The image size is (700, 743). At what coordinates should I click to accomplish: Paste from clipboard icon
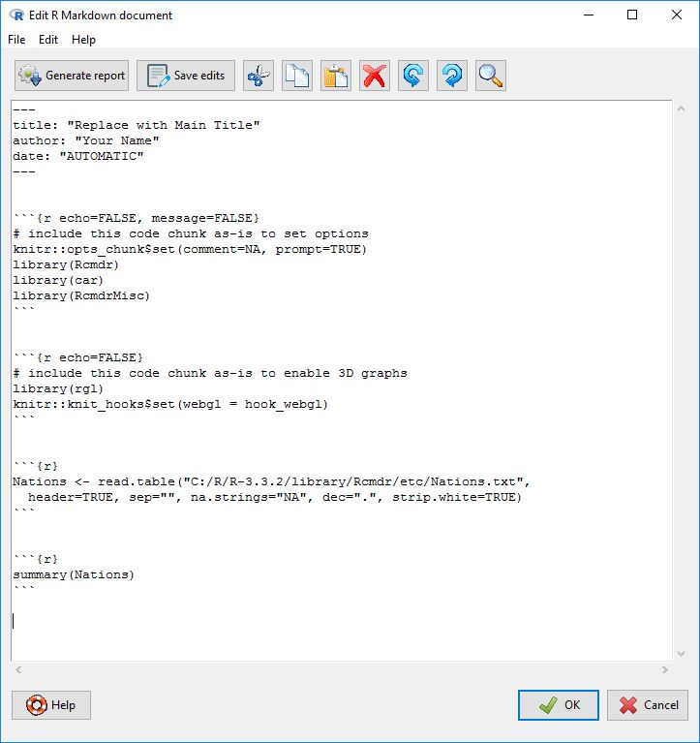click(x=336, y=76)
